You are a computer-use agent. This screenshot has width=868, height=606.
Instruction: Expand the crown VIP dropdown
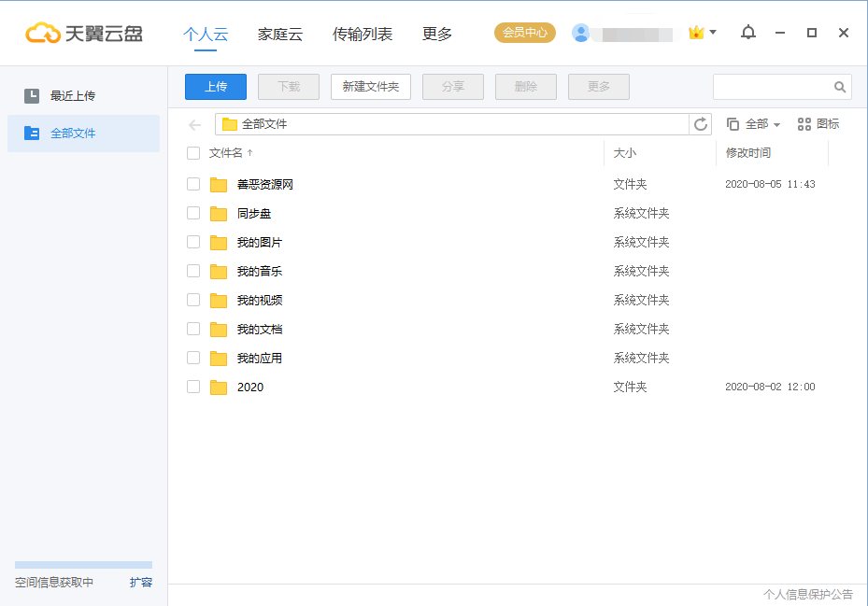(x=703, y=33)
